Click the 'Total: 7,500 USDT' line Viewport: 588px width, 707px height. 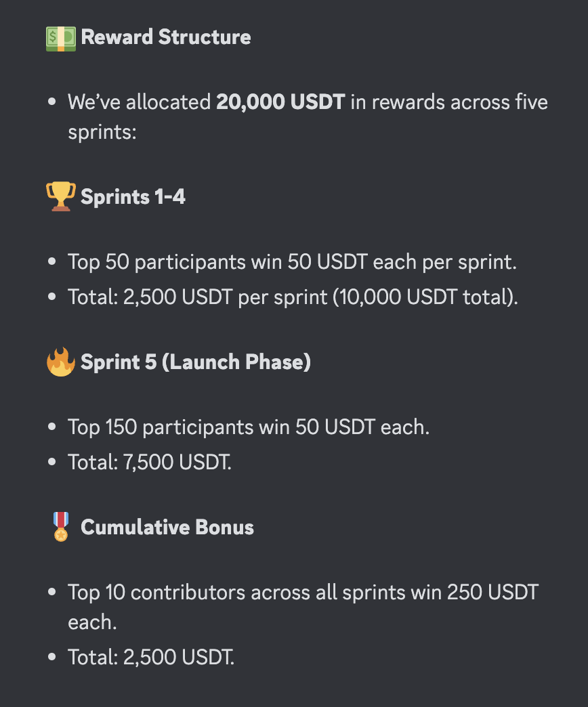coord(150,462)
